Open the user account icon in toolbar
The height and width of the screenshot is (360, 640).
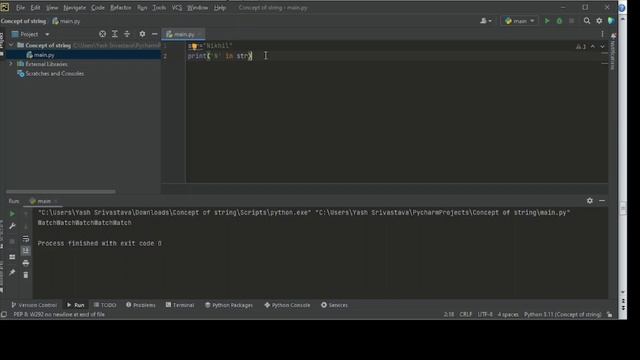click(x=485, y=21)
